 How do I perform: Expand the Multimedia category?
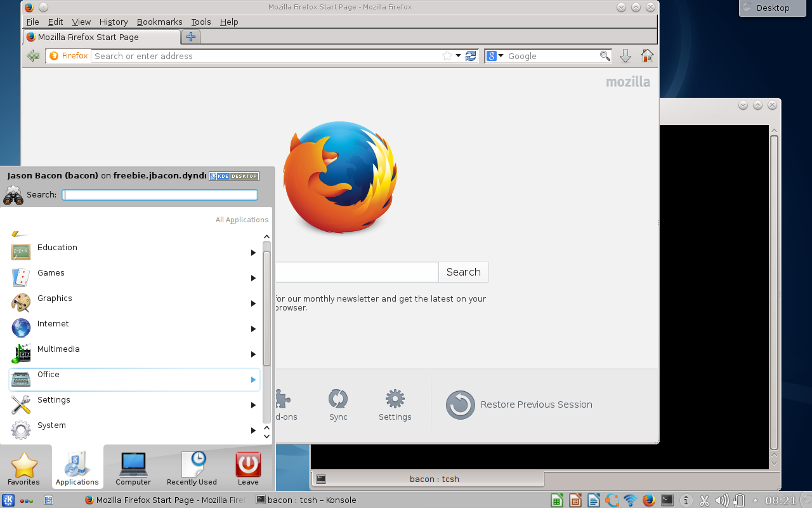click(134, 354)
